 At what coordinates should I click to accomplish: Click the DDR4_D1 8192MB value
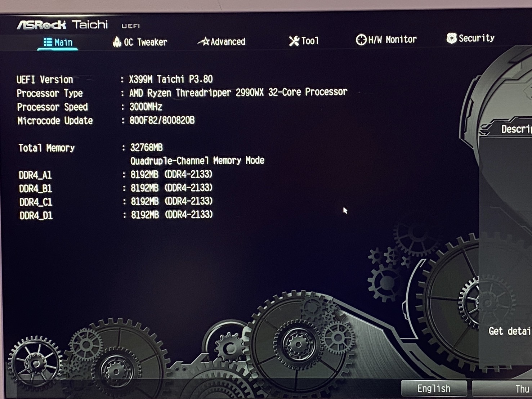pyautogui.click(x=172, y=215)
